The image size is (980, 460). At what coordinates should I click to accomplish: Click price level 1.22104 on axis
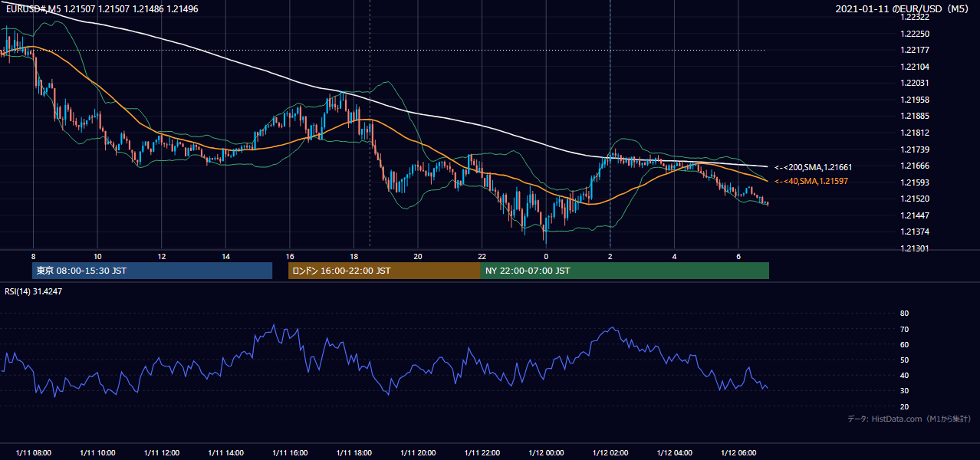914,67
